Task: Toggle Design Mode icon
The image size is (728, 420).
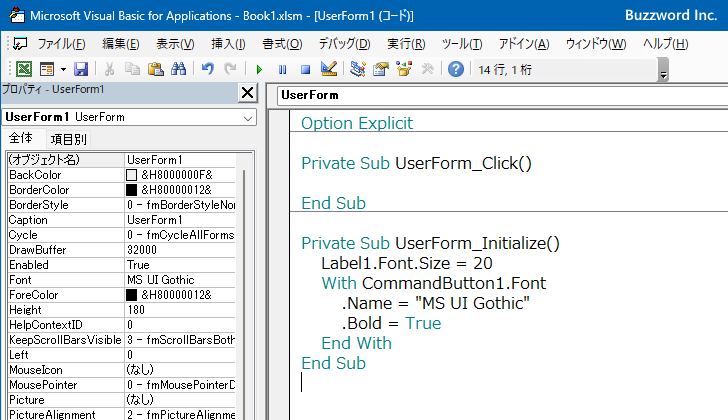Action: [329, 69]
